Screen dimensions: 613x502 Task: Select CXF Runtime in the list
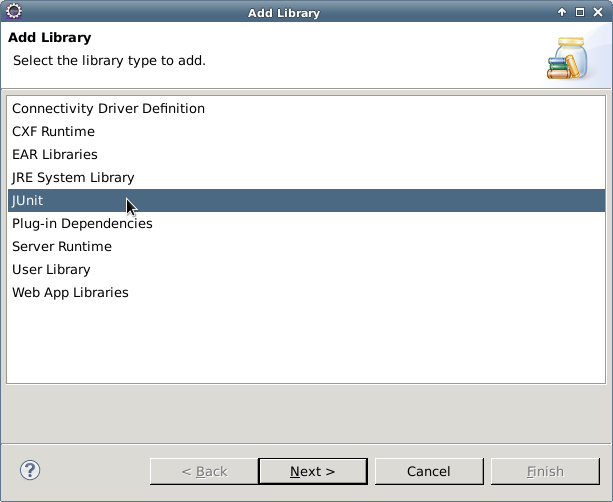click(x=306, y=131)
